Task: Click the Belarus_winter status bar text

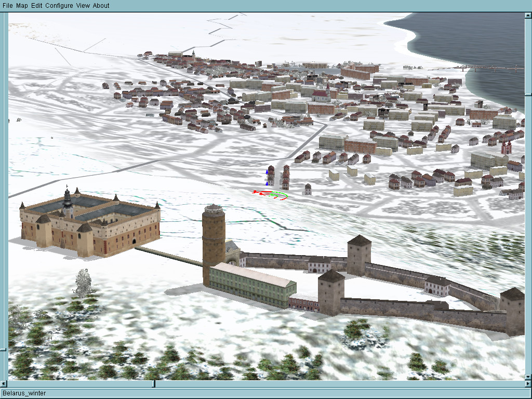Action: coord(24,393)
